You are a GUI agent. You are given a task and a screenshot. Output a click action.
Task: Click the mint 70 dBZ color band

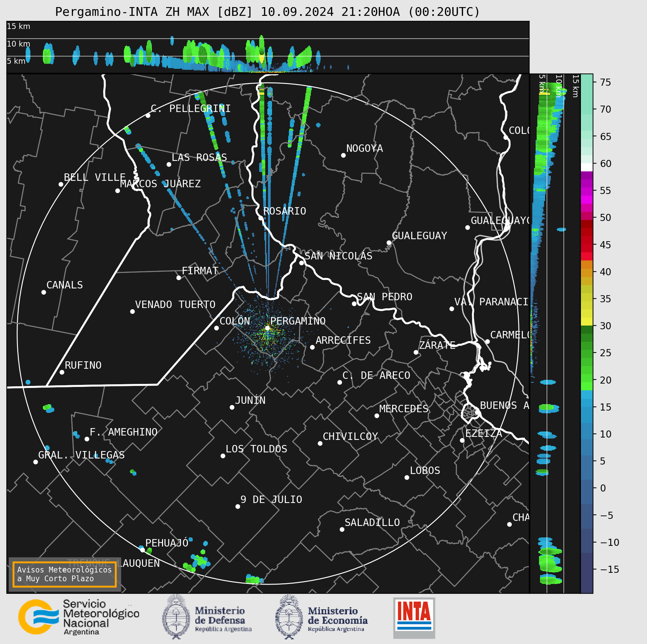pos(587,110)
